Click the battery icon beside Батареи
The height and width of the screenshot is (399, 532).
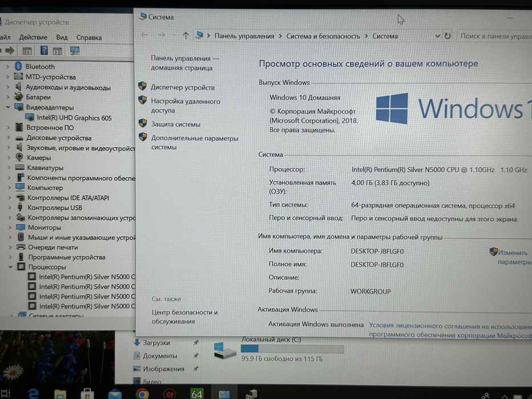pyautogui.click(x=19, y=97)
